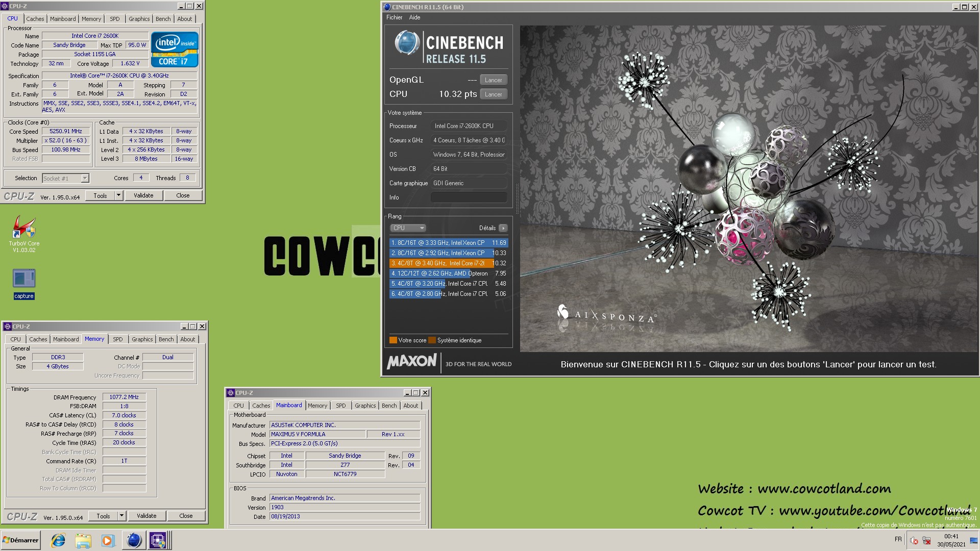The height and width of the screenshot is (551, 980).
Task: Click Validate in memory CPU-Z window
Action: (146, 516)
